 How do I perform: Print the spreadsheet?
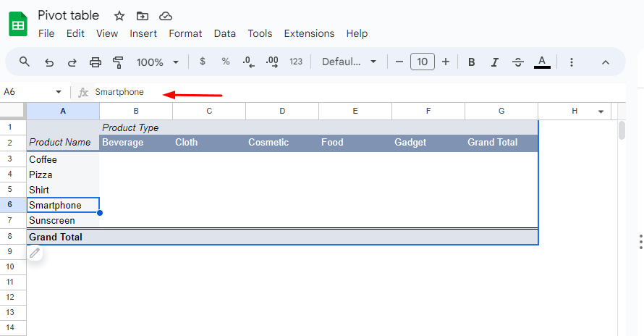[95, 62]
